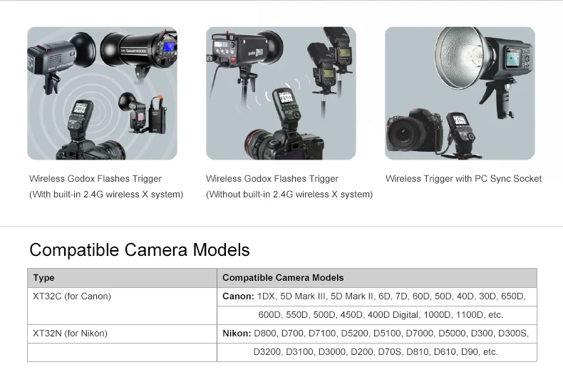Screen dimensions: 563x392
Task: Click the row starting "D3200, D3100, D3000"
Action: coord(377,352)
